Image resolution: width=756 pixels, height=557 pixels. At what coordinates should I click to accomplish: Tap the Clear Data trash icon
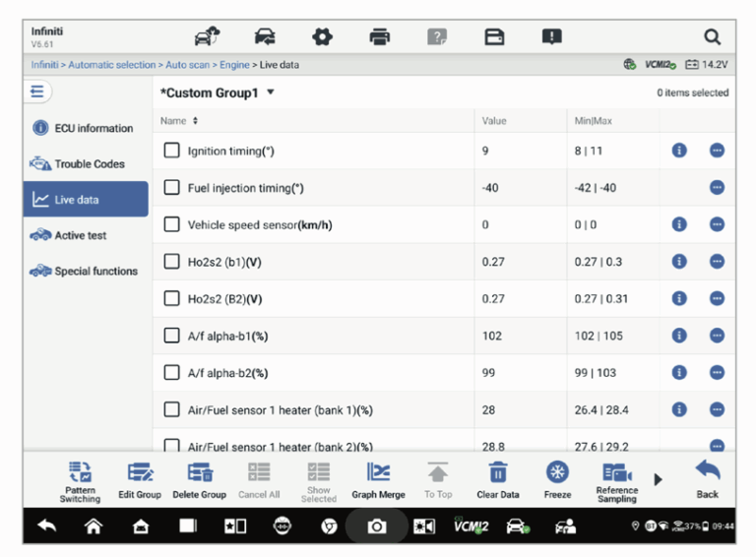[x=501, y=473]
